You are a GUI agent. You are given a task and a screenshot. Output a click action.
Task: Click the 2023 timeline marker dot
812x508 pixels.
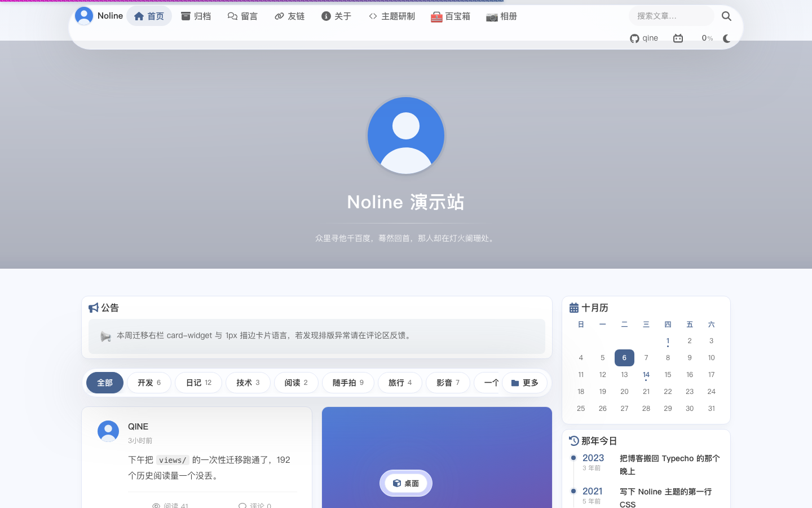coord(573,458)
